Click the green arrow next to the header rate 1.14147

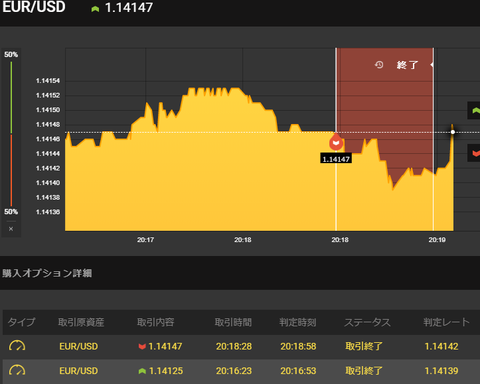coord(95,9)
